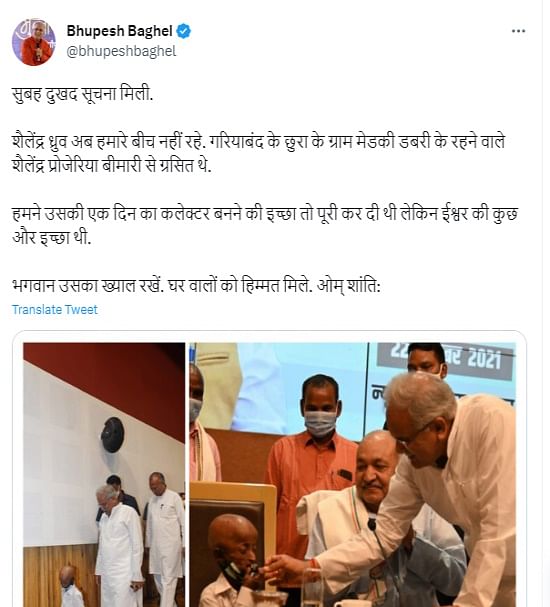Click the paragraph about कलेक्टर बनने की इच्छा

click(265, 226)
